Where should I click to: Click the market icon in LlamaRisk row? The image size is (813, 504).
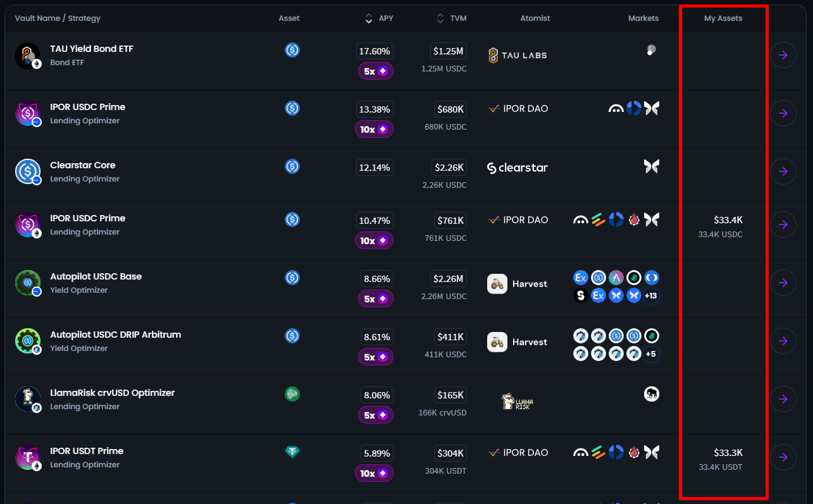click(x=651, y=394)
